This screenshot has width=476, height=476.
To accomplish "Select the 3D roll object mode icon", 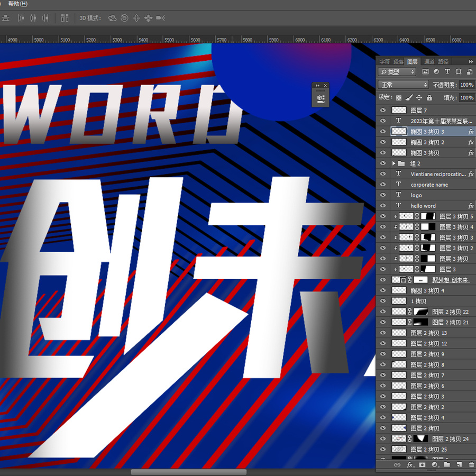I will click(x=124, y=18).
